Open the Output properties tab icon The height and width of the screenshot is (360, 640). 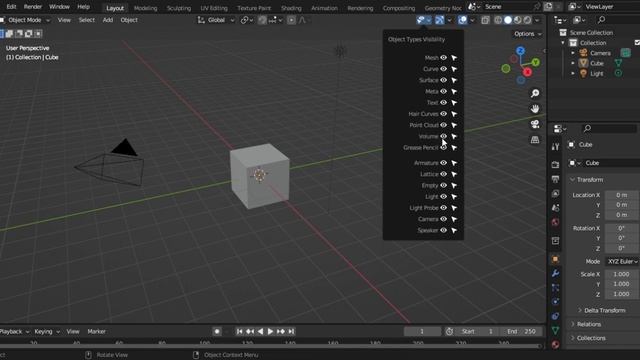pos(555,179)
